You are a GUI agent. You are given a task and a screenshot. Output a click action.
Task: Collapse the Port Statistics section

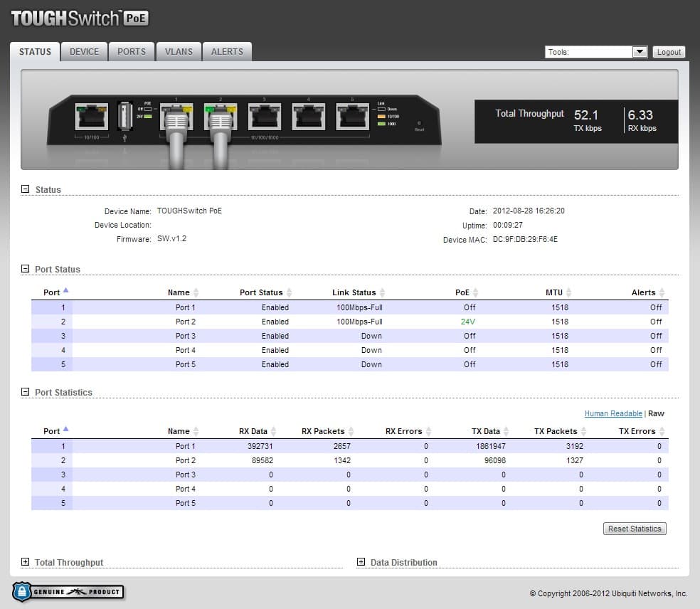tap(26, 392)
